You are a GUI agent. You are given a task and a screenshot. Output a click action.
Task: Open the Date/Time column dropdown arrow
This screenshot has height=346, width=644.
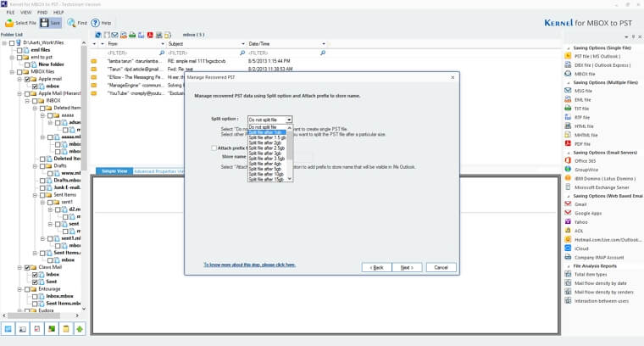tap(324, 44)
